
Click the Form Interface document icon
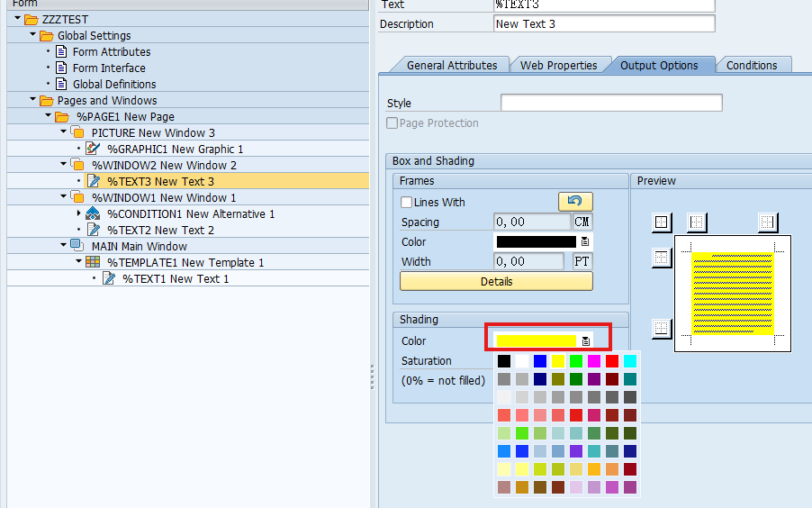click(x=61, y=68)
